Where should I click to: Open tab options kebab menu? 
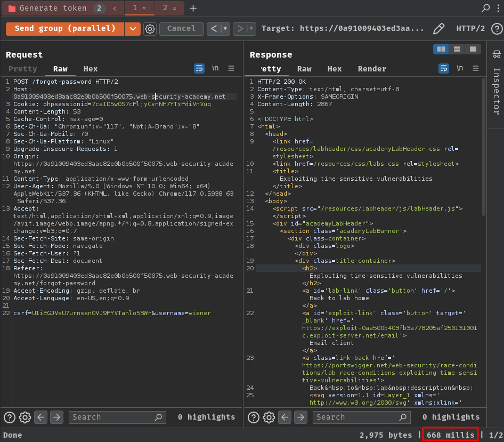(498, 8)
